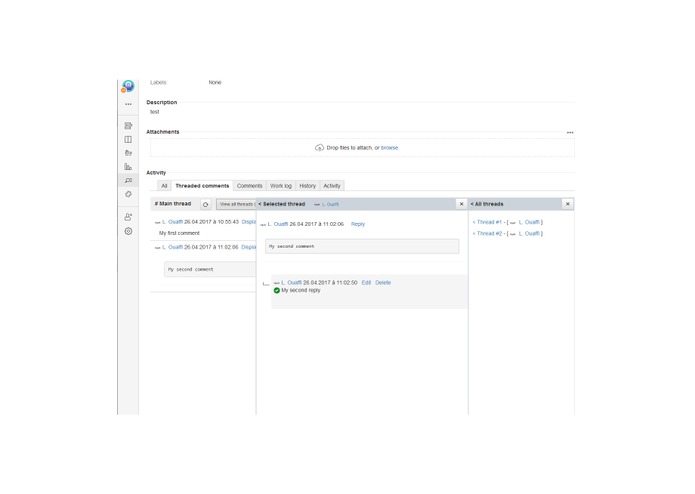
Task: Click the Drop files to attach area
Action: (362, 148)
